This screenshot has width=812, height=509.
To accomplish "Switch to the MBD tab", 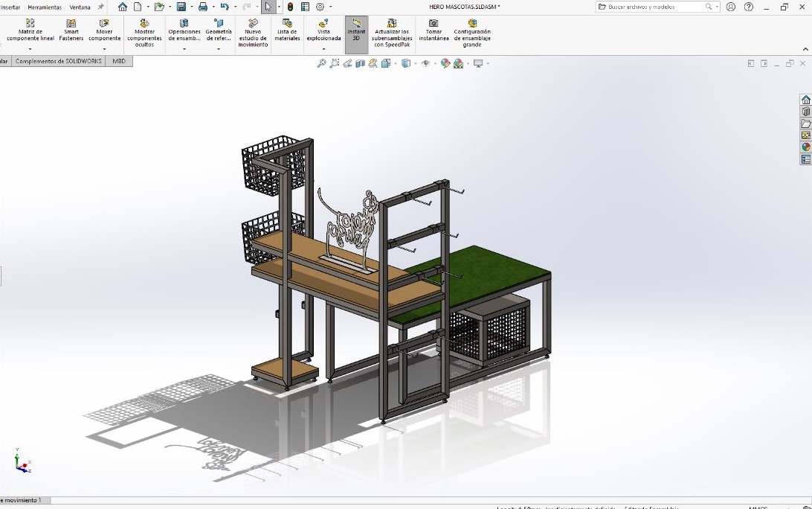I will (119, 61).
